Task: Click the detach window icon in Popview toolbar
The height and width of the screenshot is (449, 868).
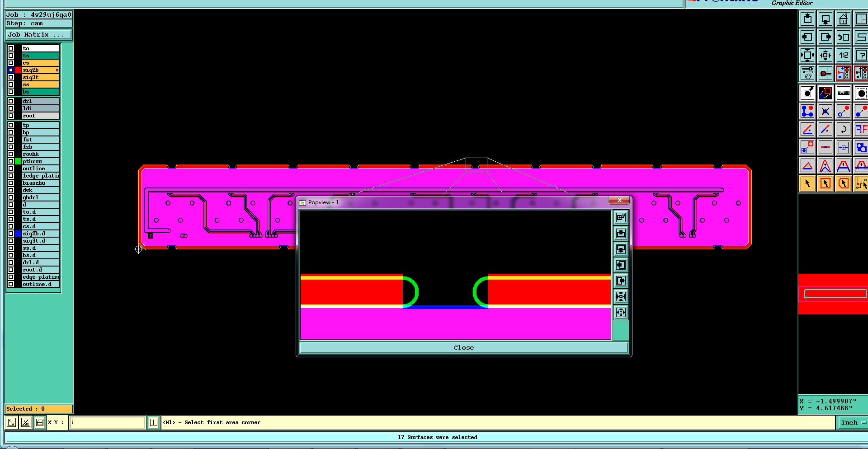Action: point(621,217)
